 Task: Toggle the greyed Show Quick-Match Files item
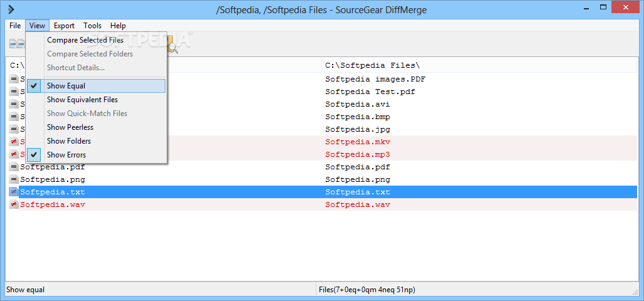tap(96, 113)
